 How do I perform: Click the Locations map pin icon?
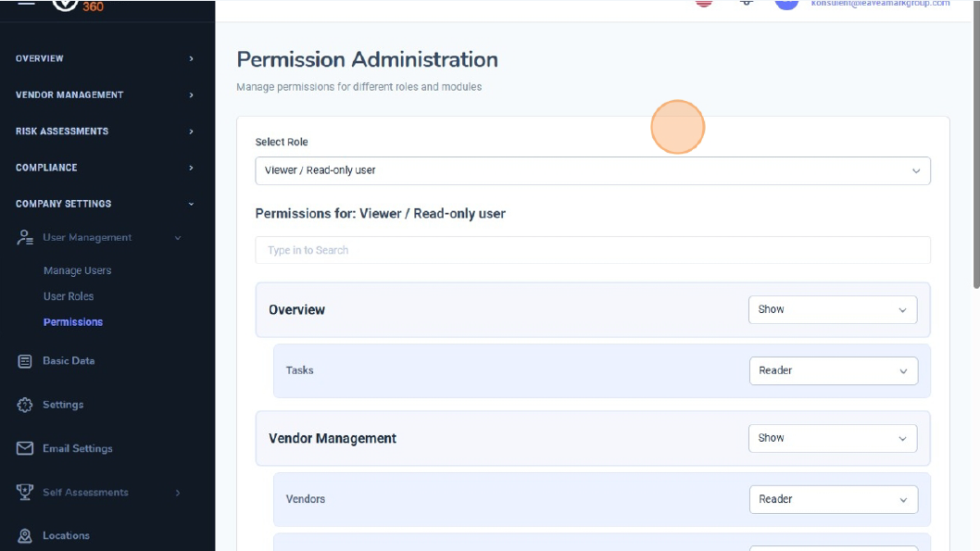[x=25, y=535]
